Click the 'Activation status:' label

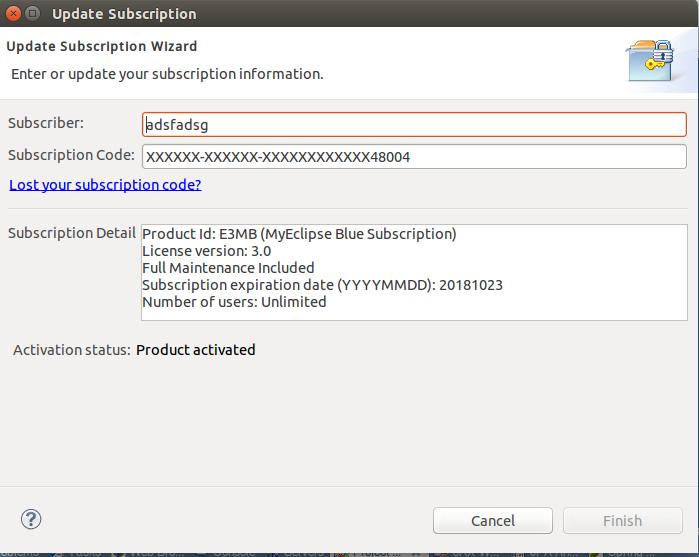(x=72, y=350)
